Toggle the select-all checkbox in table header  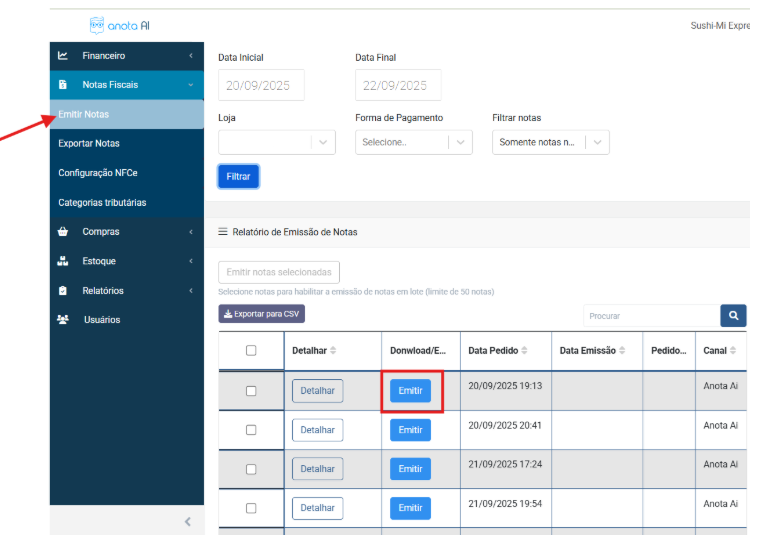pos(251,351)
